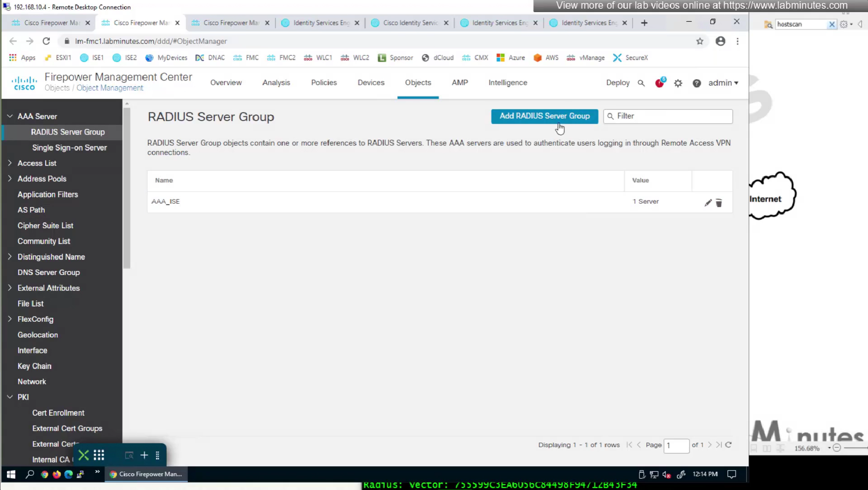Bookmark this page with the star icon
The width and height of the screenshot is (868, 490).
tap(699, 41)
